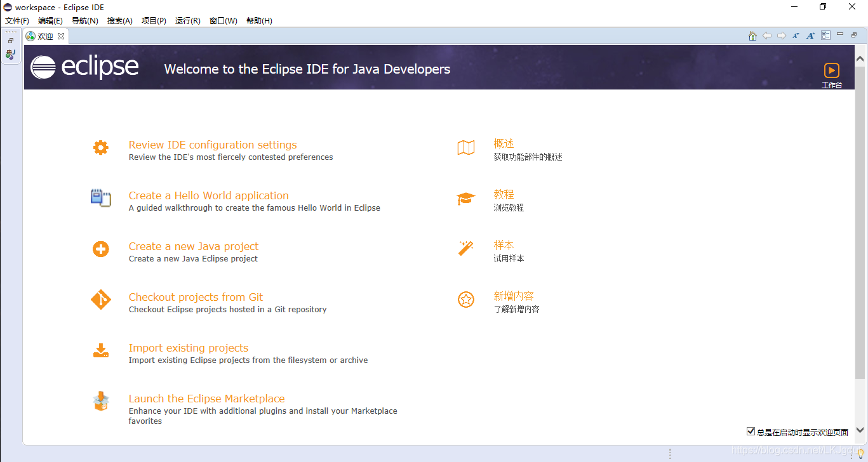
Task: Click the star badge icon beside 新增内容
Action: [466, 300]
